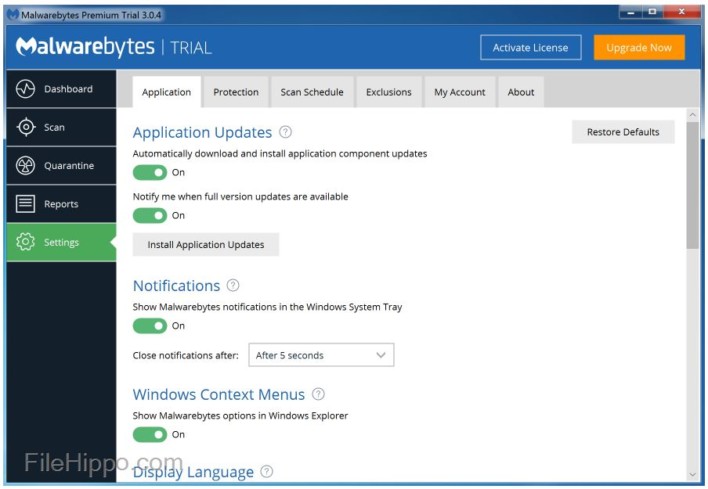Click the Activate License button
Screen dimensions: 708x489
(531, 47)
